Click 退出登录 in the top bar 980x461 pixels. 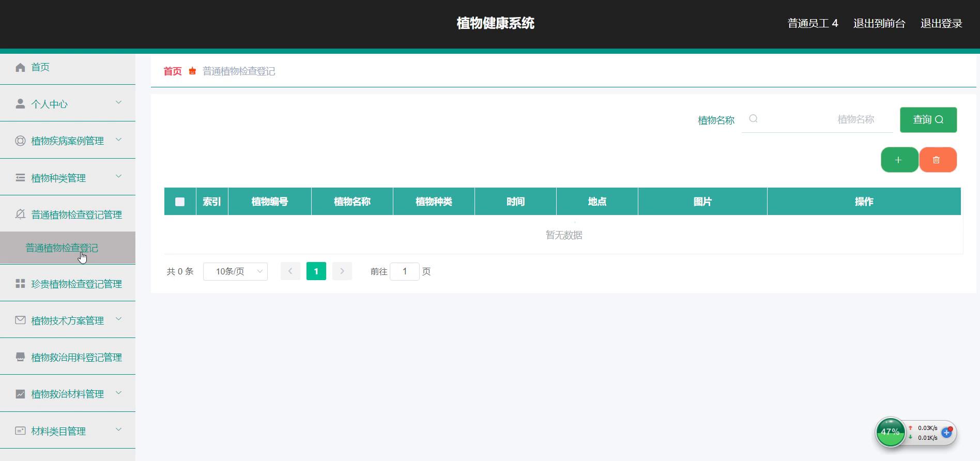point(941,23)
